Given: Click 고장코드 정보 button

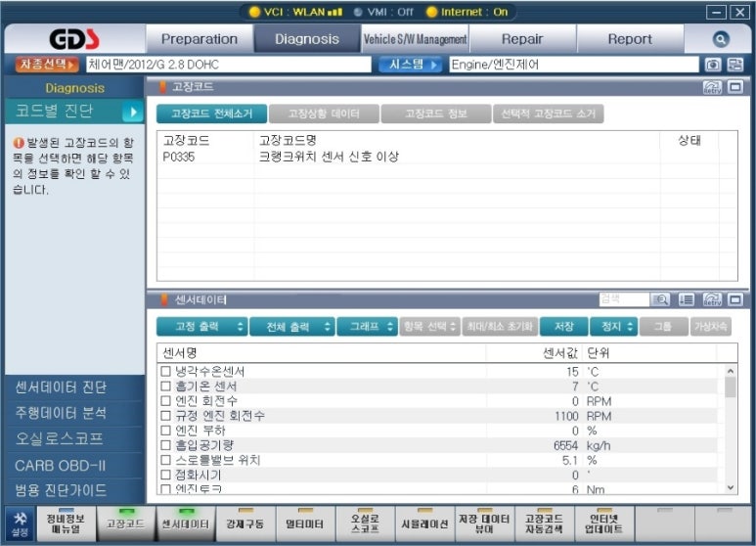Looking at the screenshot, I should point(436,114).
